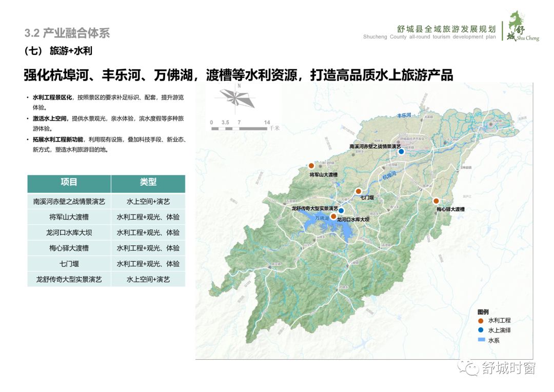
Task: Select the light blue 水系 legend swatch
Action: 481,340
